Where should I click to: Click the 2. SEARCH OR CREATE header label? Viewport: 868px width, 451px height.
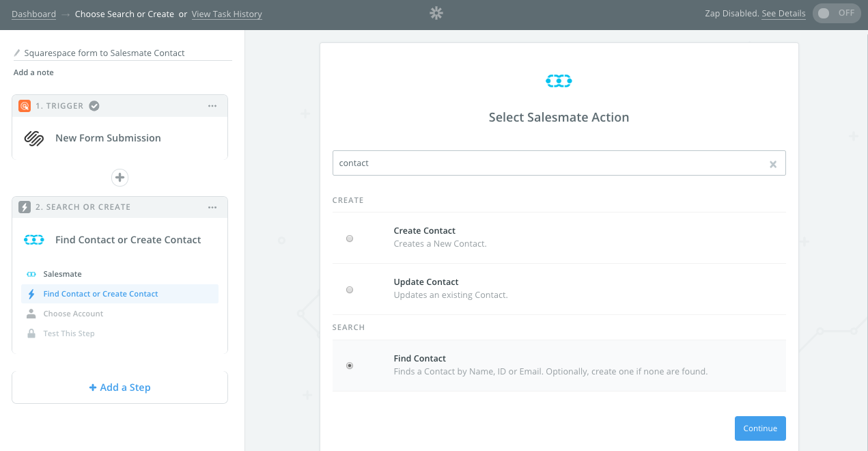(83, 207)
